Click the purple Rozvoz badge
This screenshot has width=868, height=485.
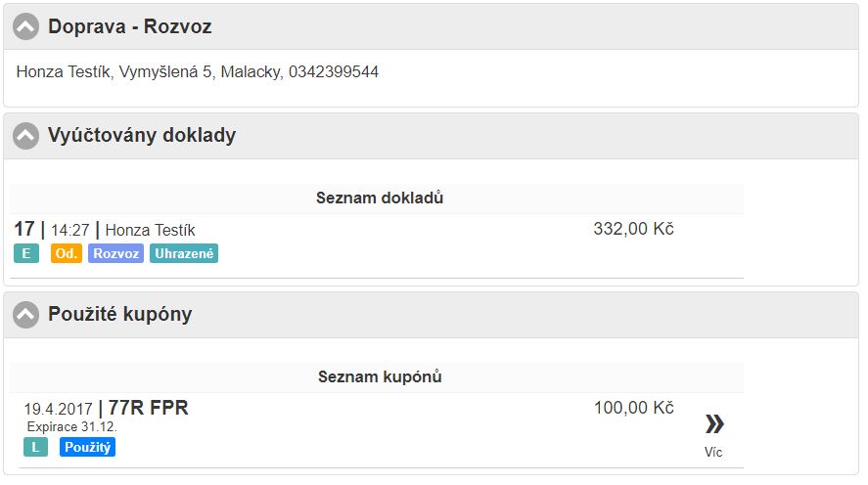pos(115,254)
